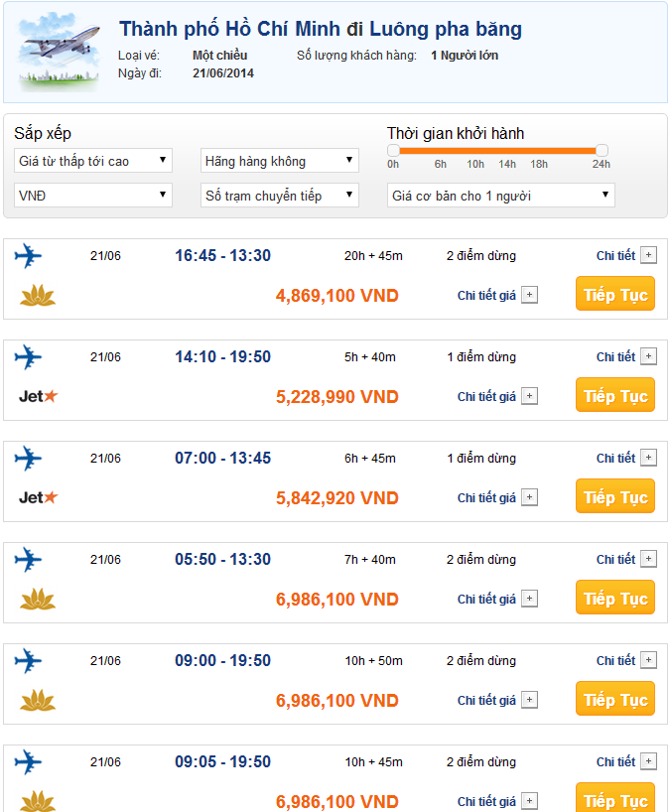Click the 24h end handle of departure slider
Image resolution: width=670 pixels, height=812 pixels.
point(602,151)
